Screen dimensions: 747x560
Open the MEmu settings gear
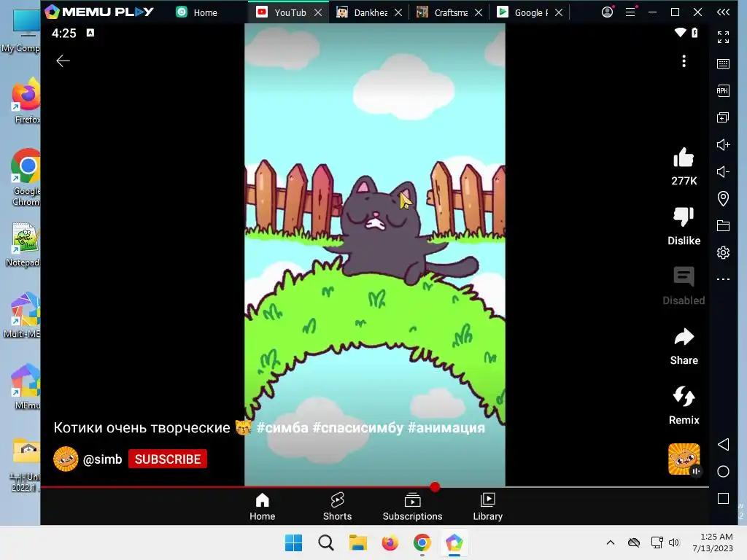point(723,252)
